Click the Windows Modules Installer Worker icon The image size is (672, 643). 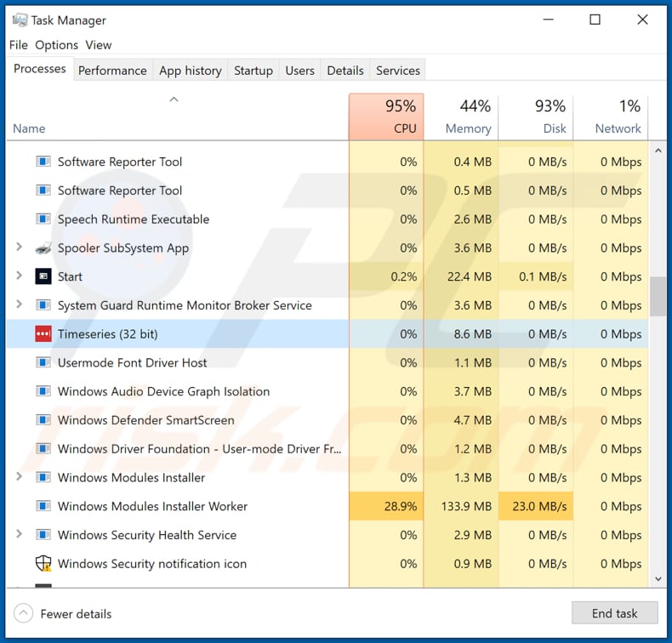[43, 506]
